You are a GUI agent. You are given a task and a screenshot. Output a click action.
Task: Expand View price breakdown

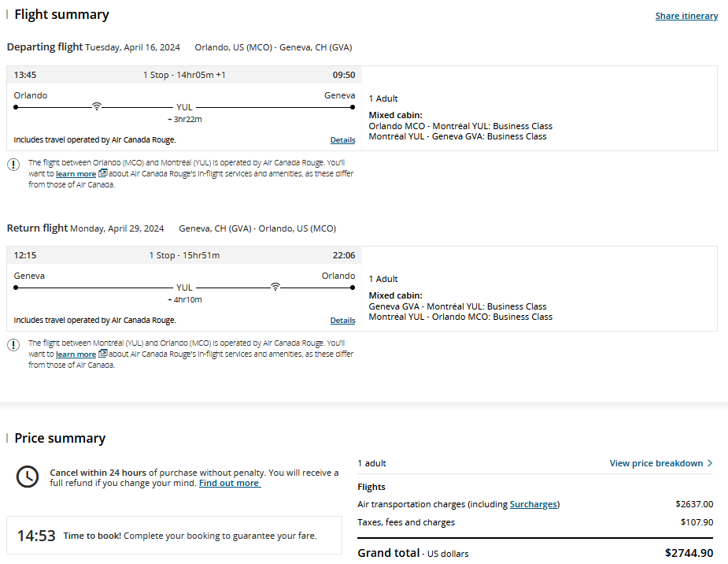[656, 463]
